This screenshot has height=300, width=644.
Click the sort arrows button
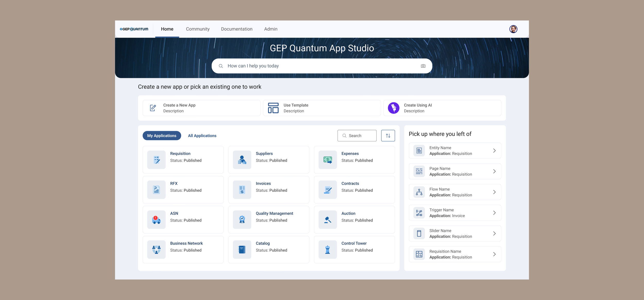pos(388,136)
